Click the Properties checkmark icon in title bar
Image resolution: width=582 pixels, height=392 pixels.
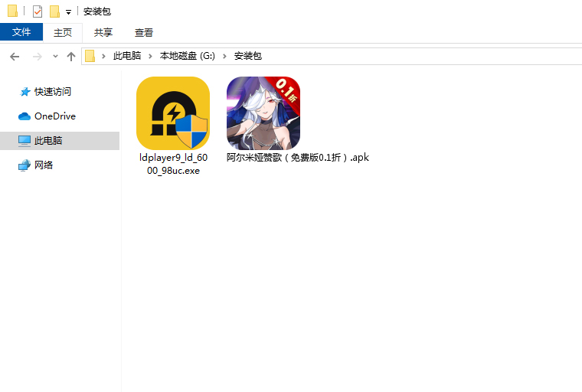(38, 11)
